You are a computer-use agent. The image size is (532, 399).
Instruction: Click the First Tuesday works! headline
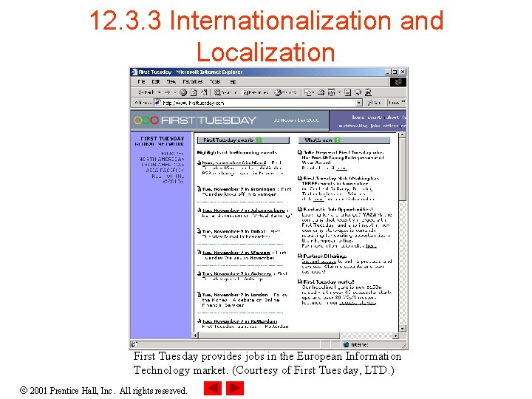click(x=328, y=282)
